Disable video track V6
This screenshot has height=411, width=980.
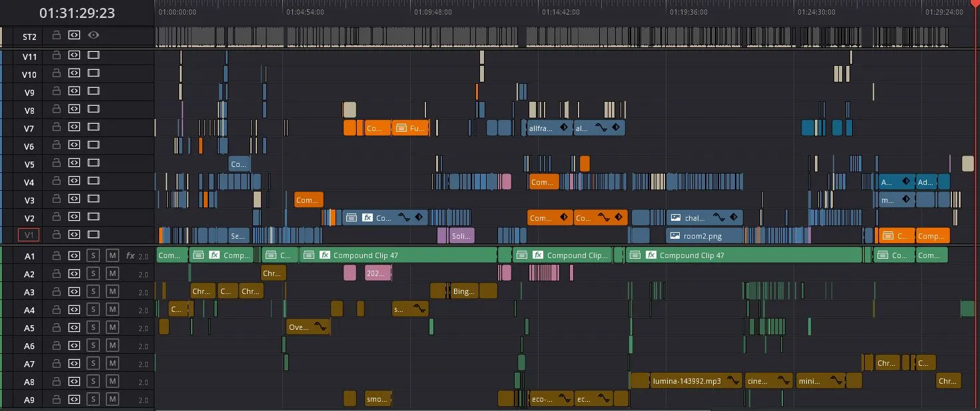[93, 144]
